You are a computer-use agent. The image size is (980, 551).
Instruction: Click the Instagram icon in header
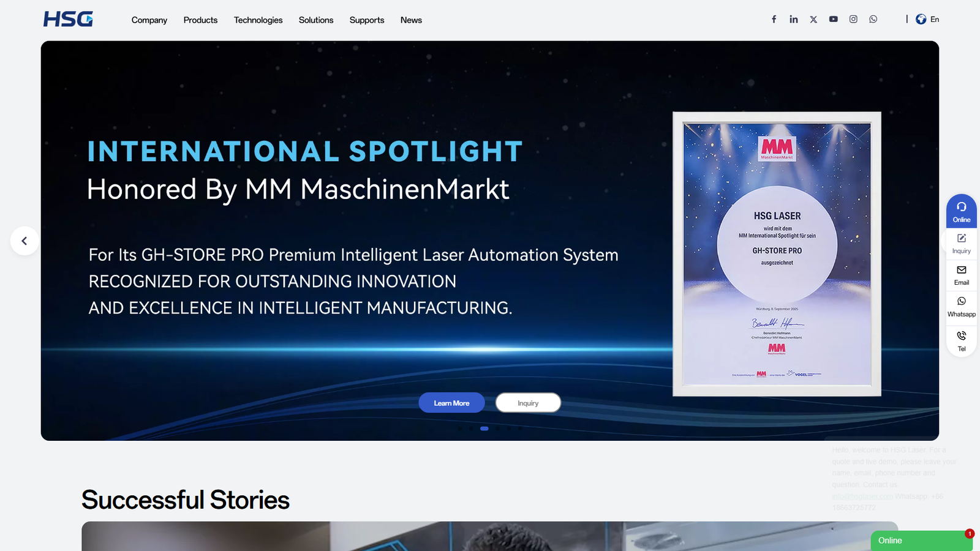[853, 20]
